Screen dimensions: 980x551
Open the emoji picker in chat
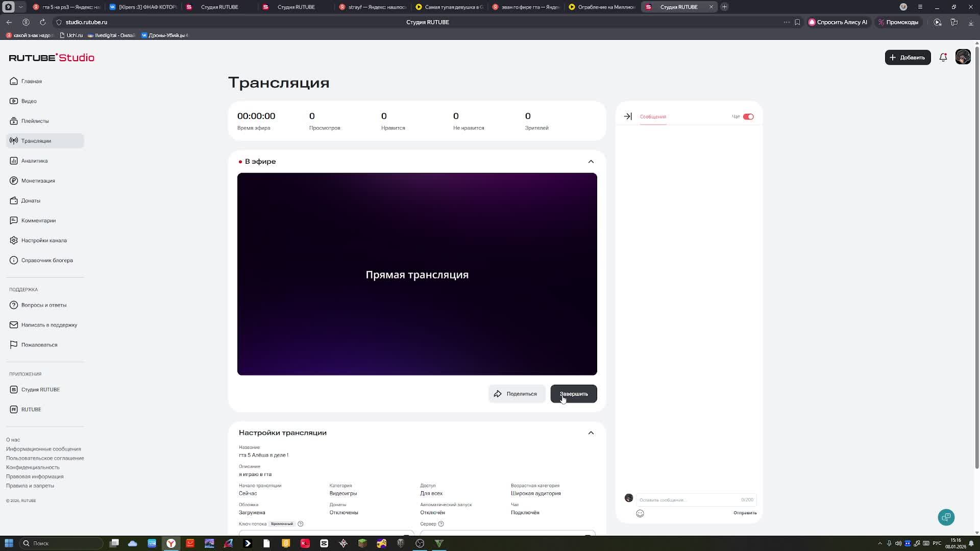[x=640, y=513]
